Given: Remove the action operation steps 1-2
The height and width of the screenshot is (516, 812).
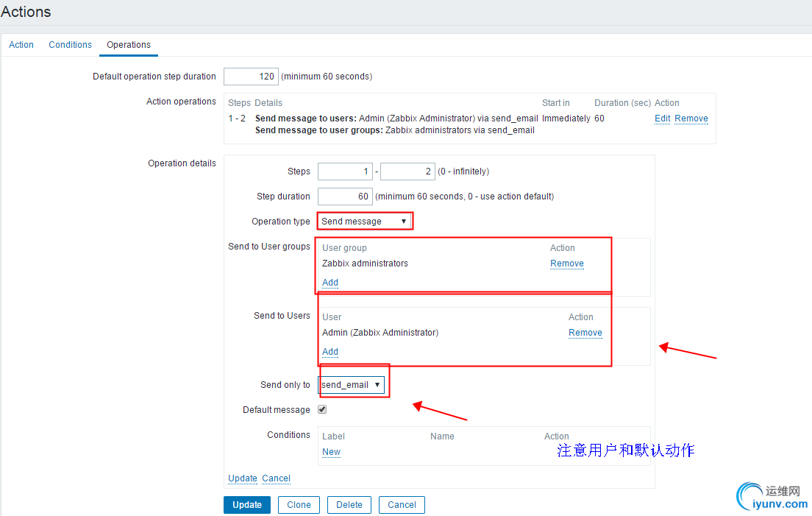Looking at the screenshot, I should tap(691, 118).
